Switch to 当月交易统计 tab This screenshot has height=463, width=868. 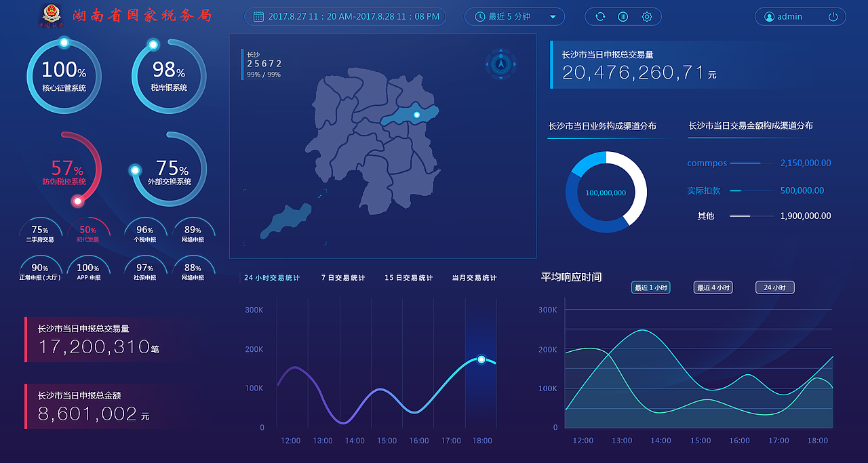point(474,278)
